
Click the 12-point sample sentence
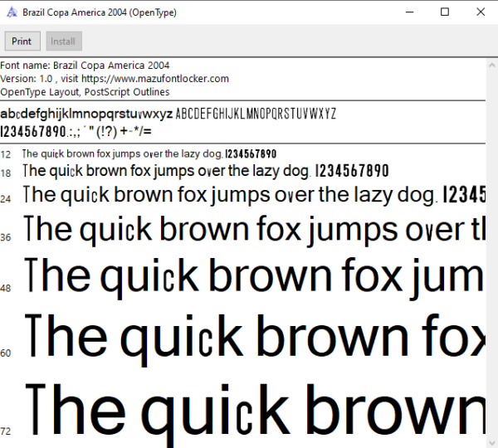click(x=149, y=154)
